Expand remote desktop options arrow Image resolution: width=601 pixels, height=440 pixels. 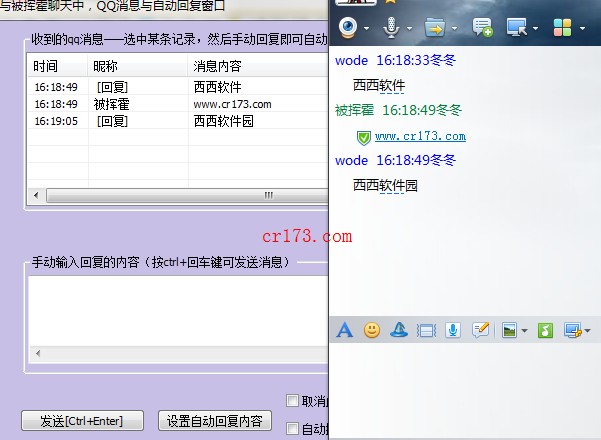pyautogui.click(x=535, y=28)
